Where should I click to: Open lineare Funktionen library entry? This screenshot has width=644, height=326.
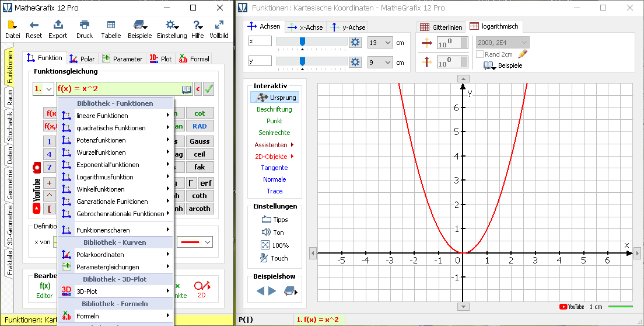click(116, 116)
